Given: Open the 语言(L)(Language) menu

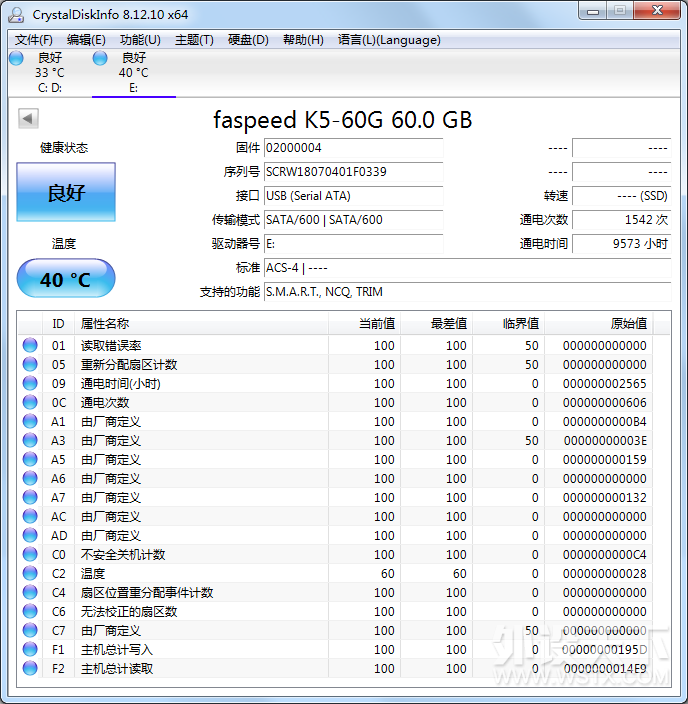Looking at the screenshot, I should 389,40.
